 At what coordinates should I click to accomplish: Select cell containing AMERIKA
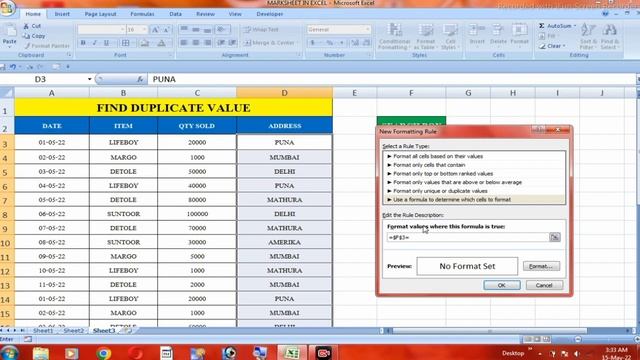[284, 242]
